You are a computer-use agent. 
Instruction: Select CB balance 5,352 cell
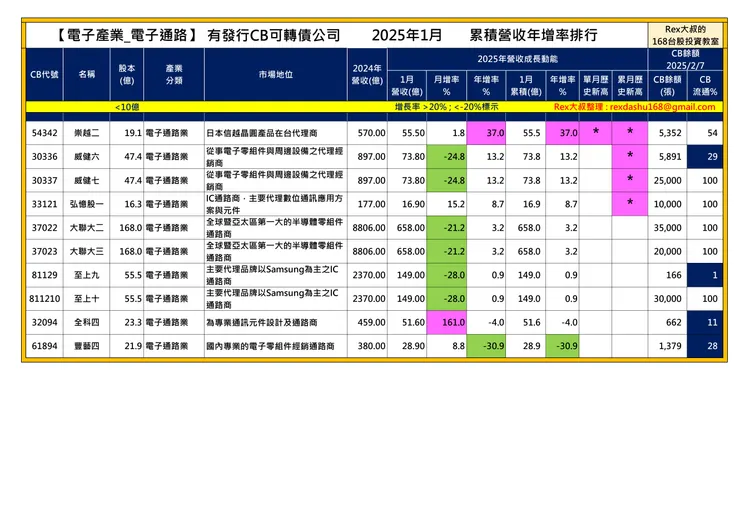(x=667, y=133)
